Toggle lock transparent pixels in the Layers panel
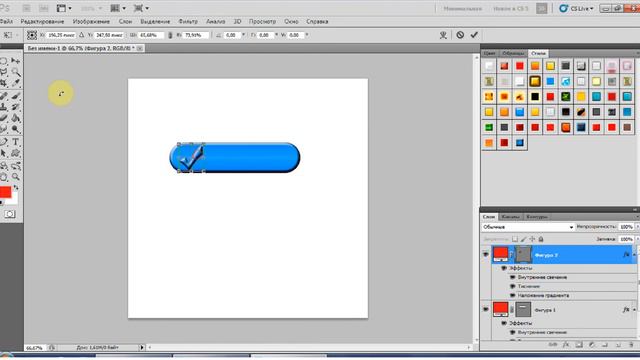The width and height of the screenshot is (640, 360). (515, 239)
